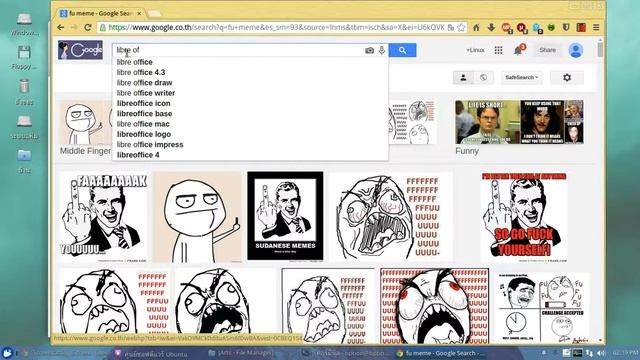Bookmark page with the star icon

click(461, 27)
